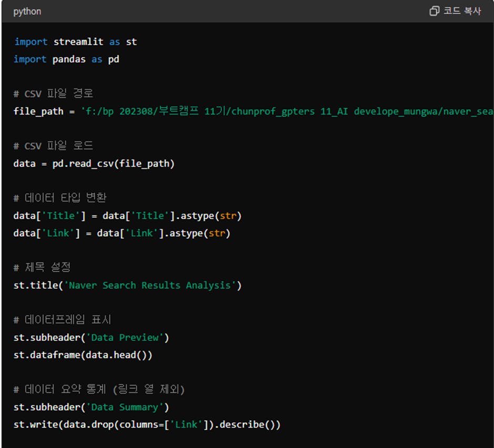Click the st.write describe() line

coord(147,424)
